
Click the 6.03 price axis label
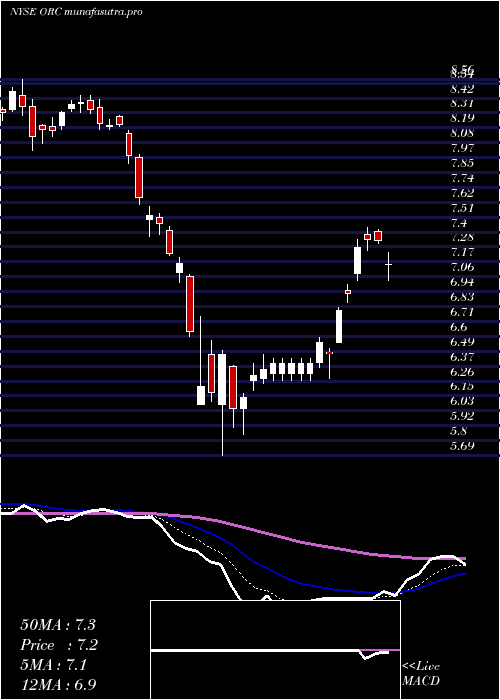pos(462,401)
